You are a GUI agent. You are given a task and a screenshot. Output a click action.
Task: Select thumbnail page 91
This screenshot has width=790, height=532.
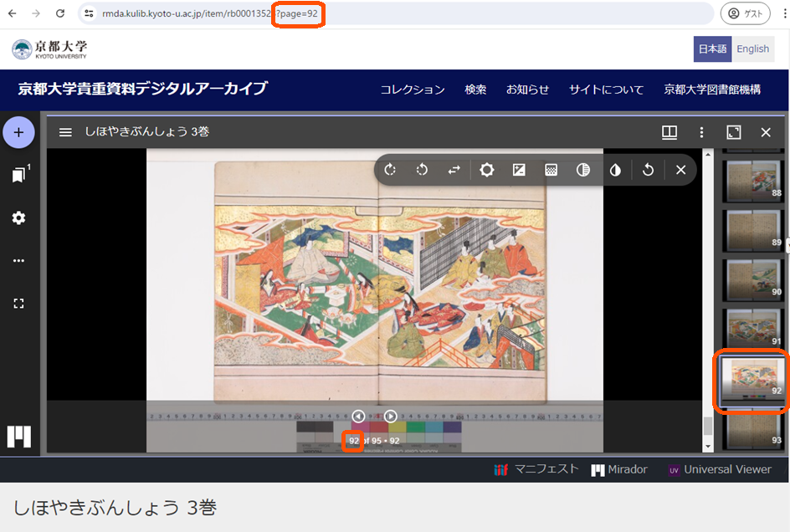[753, 329]
